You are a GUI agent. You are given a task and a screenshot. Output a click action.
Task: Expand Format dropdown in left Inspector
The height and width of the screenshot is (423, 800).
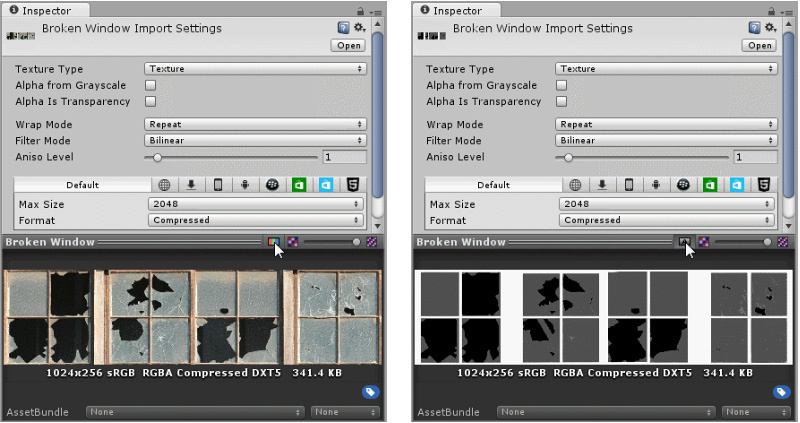coord(255,220)
